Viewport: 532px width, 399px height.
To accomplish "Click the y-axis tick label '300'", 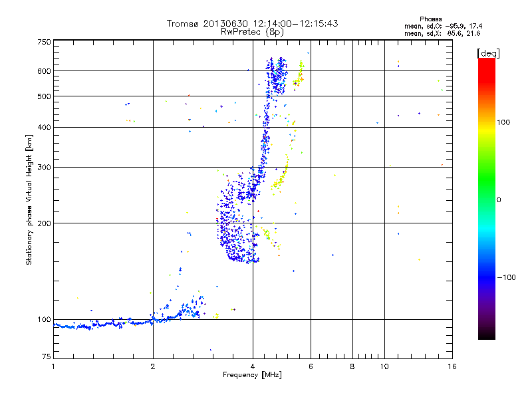I will (44, 167).
